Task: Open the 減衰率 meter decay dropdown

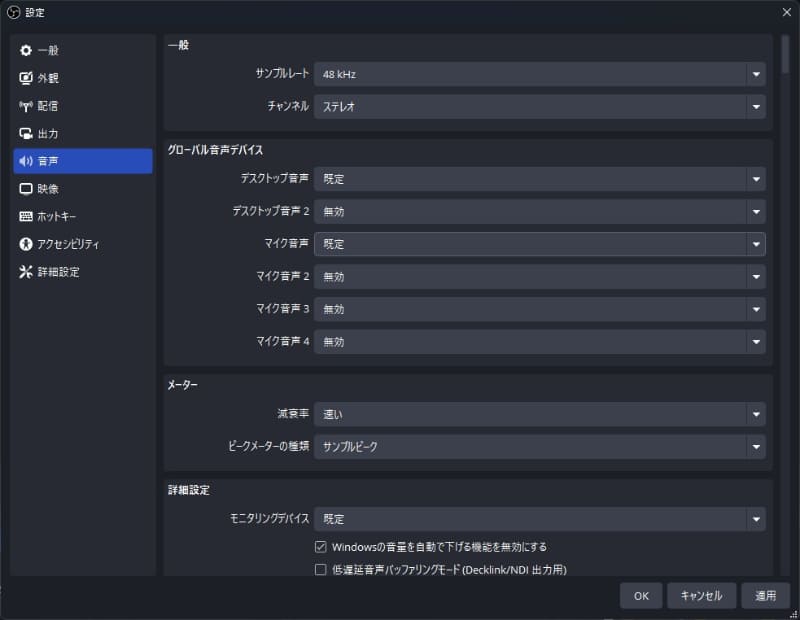Action: pos(540,414)
